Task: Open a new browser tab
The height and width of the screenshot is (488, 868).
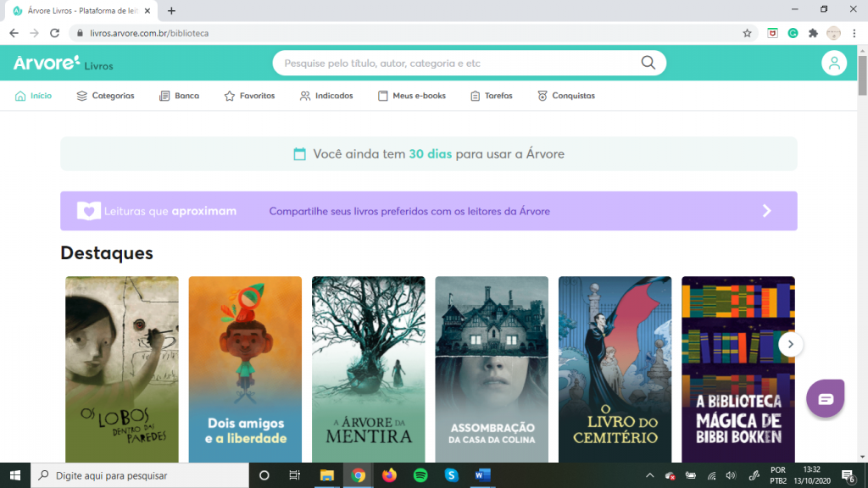Action: pyautogui.click(x=172, y=11)
